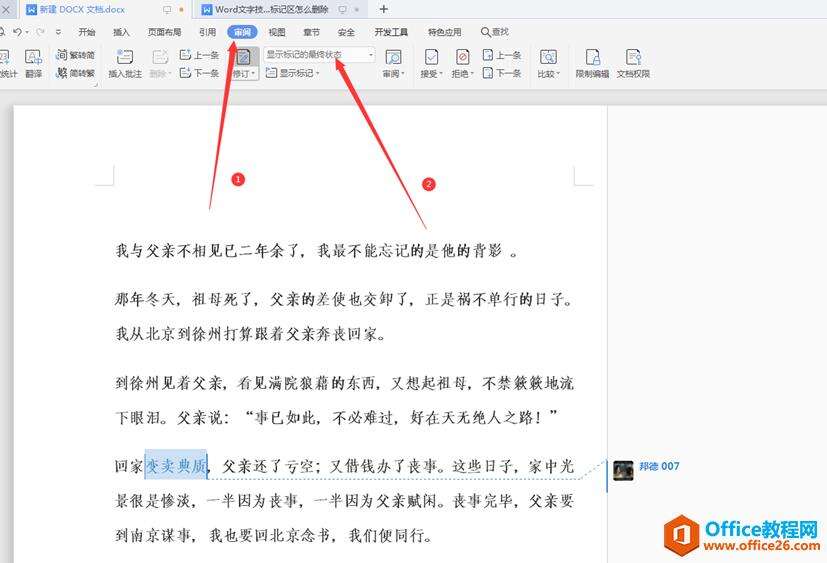Image resolution: width=827 pixels, height=563 pixels.
Task: Open the 显示标记 dropdown
Action: pos(293,73)
